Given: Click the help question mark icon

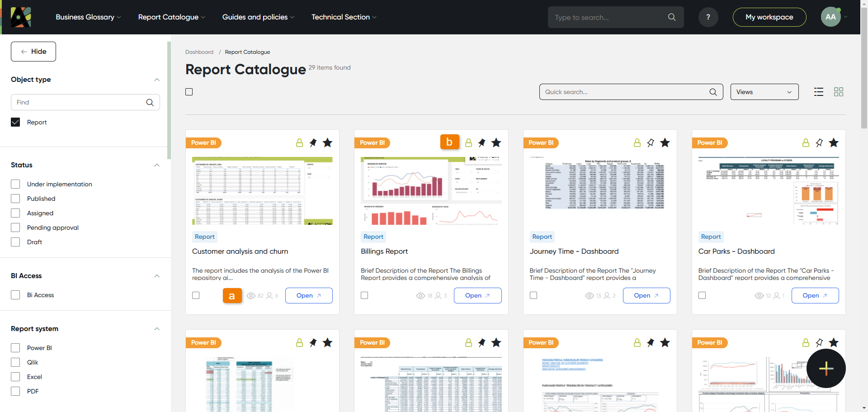Looking at the screenshot, I should click(708, 17).
